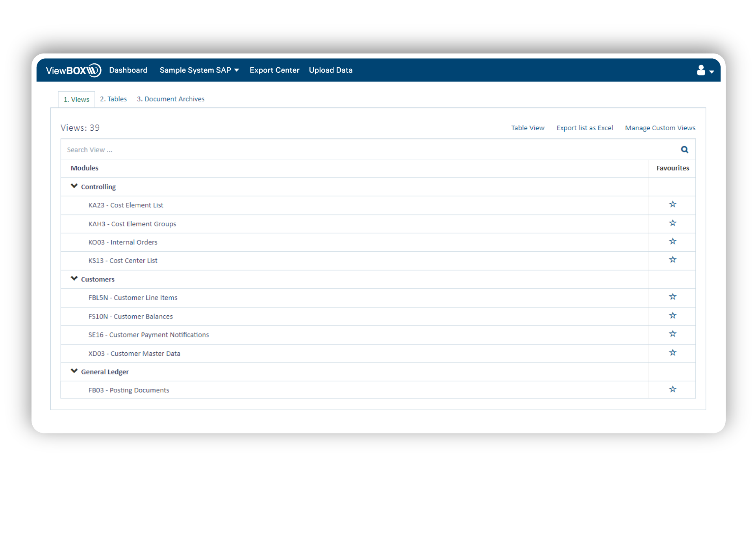Open the Sample System SAP dropdown menu
The height and width of the screenshot is (533, 756).
pyautogui.click(x=199, y=70)
